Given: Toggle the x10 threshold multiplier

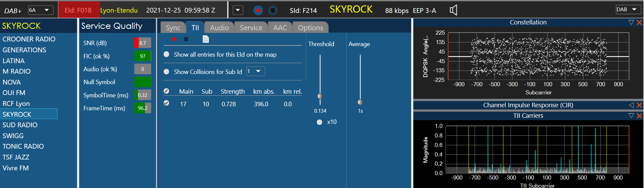Looking at the screenshot, I should (x=319, y=122).
